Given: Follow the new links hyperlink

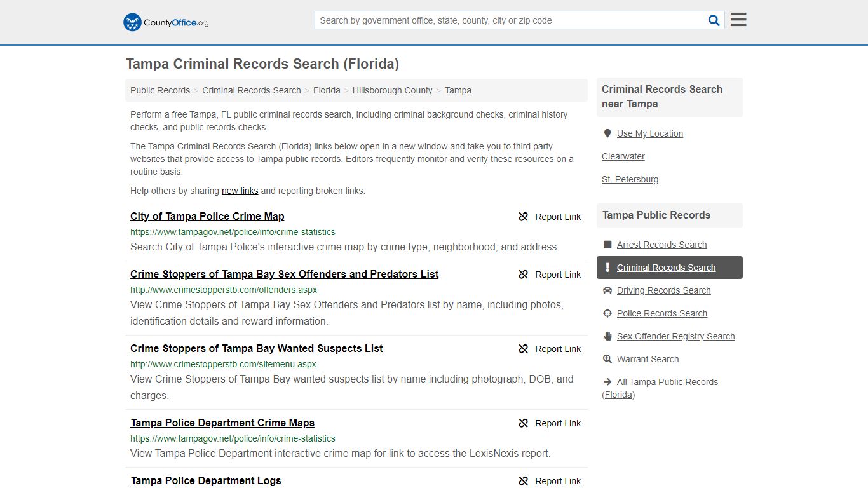Looking at the screenshot, I should click(240, 191).
